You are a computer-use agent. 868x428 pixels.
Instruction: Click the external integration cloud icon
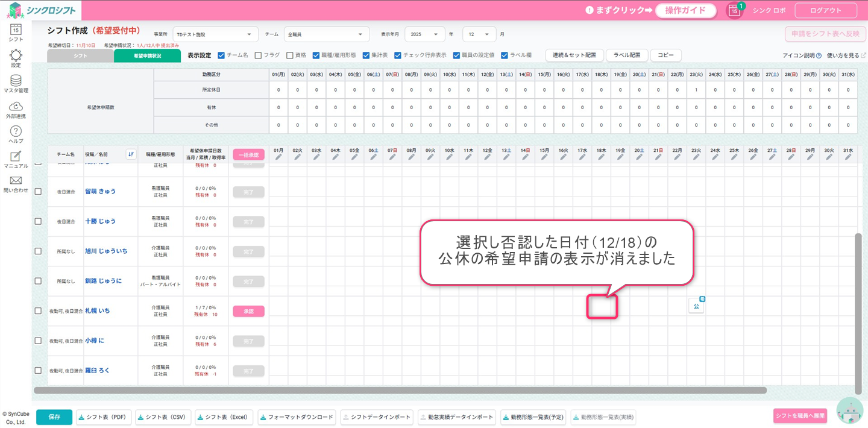point(16,107)
